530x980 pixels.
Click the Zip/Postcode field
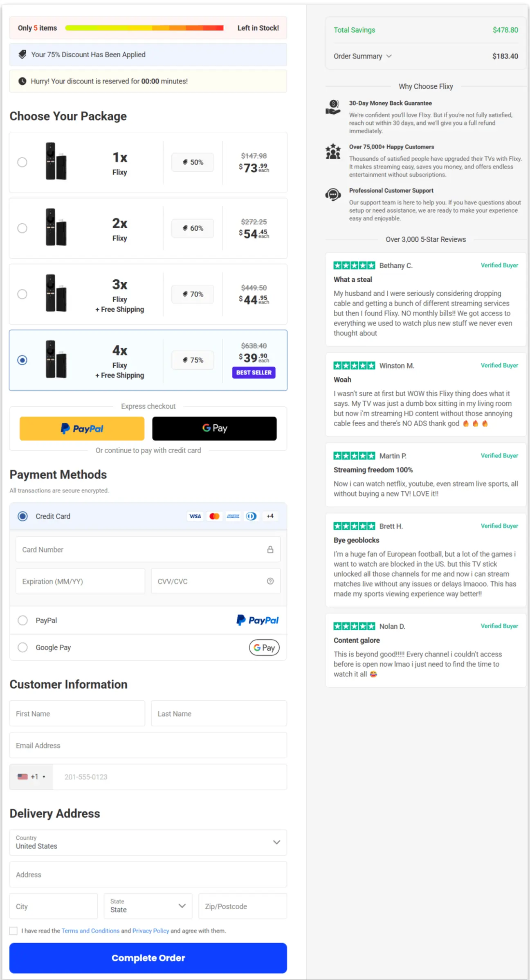(x=243, y=906)
